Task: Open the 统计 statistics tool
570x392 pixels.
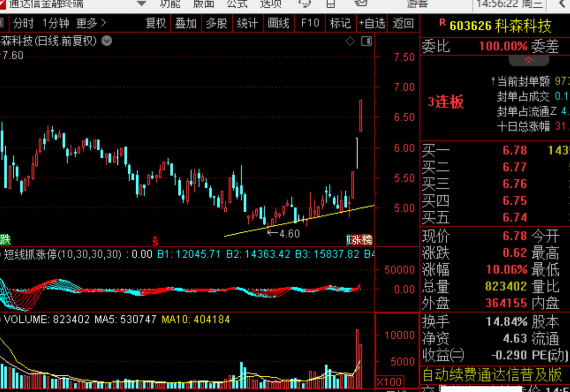Action: tap(247, 23)
